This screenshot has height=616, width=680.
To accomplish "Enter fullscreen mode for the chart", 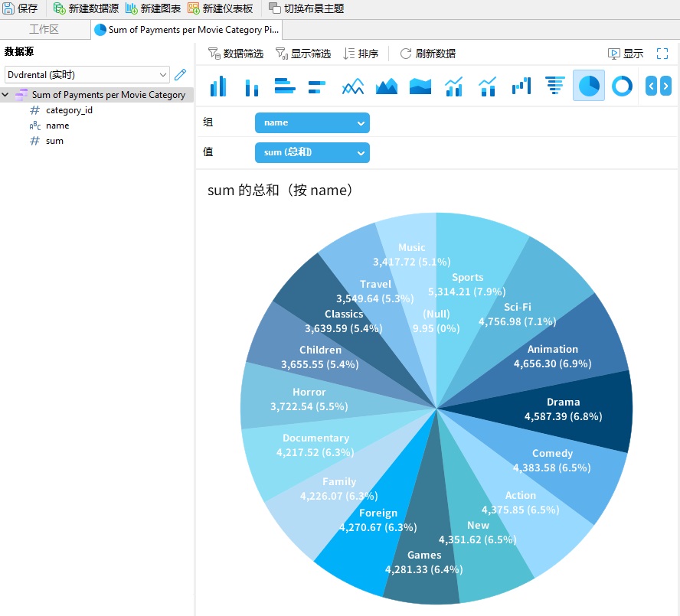I will point(662,54).
